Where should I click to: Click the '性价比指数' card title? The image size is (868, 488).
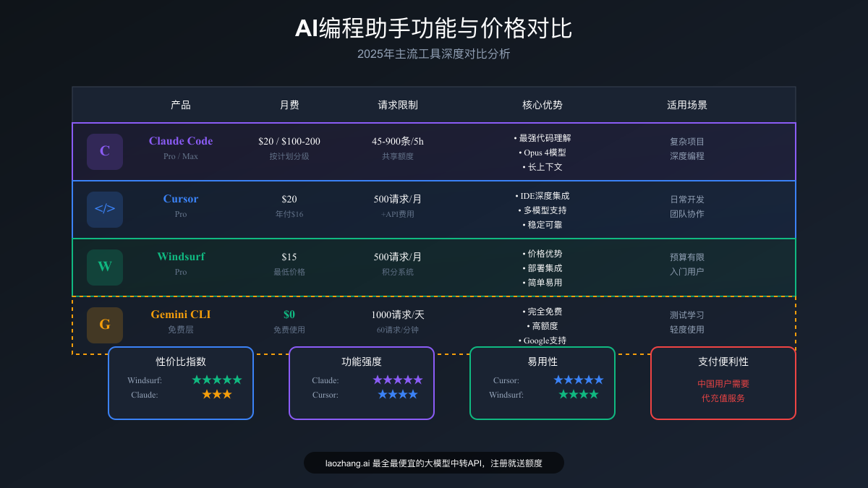tap(181, 361)
